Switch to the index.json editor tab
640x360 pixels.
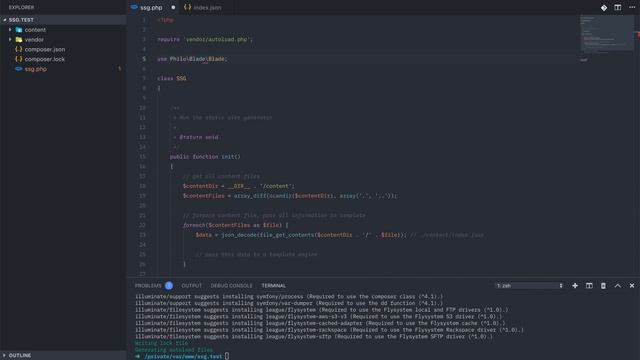coord(207,7)
